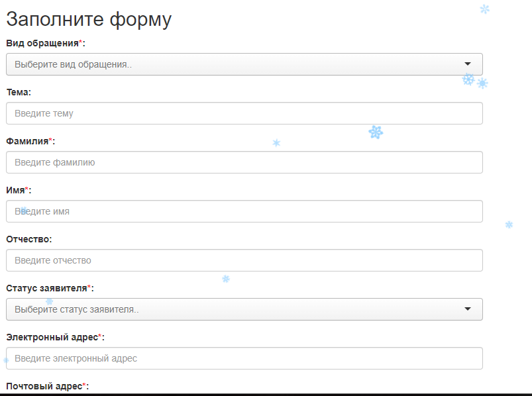Focus the 'Введите электронный адрес' input field
Viewport: 532px width, 396px height.
244,358
